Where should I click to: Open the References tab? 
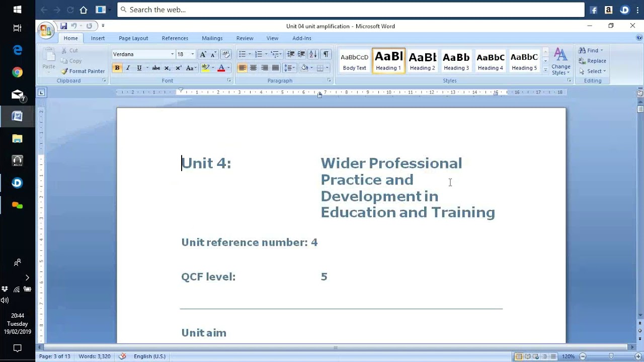click(x=175, y=38)
